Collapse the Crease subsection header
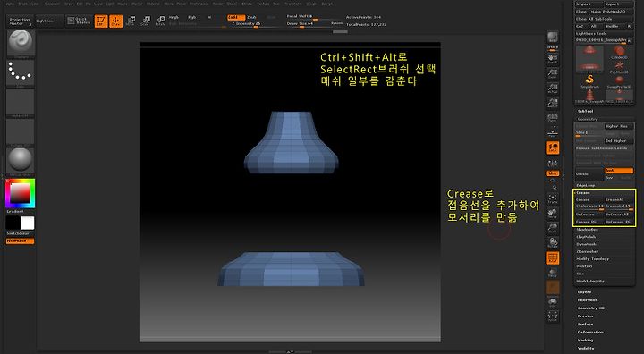Viewport: 644px width, 354px height. coord(583,192)
